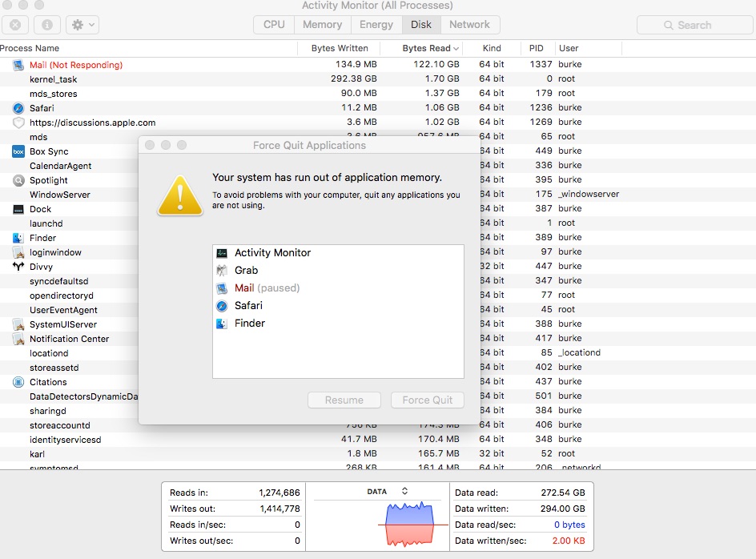The height and width of the screenshot is (559, 756).
Task: Click the Mail icon in Force Quit list
Action: (x=222, y=288)
